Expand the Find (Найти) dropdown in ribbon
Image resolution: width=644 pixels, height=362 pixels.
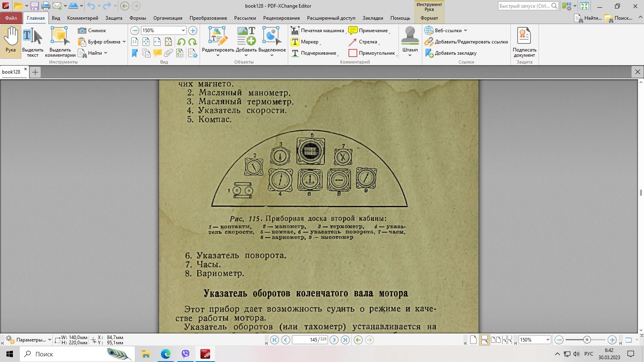pyautogui.click(x=105, y=53)
